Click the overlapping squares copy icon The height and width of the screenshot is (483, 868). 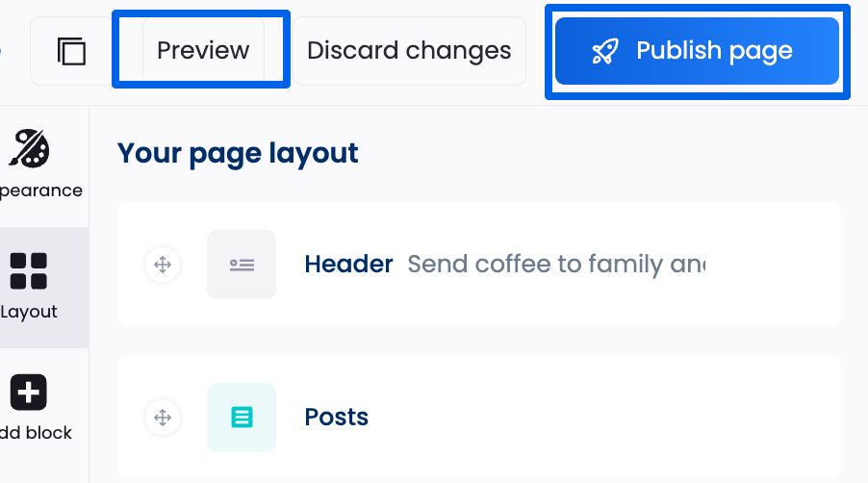[x=71, y=51]
